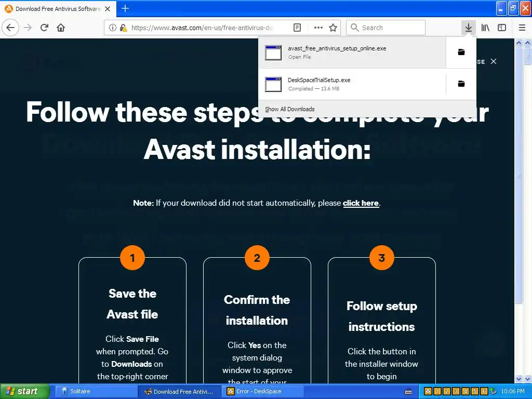Close the downloads panel via the download arrow
This screenshot has width=532, height=399.
pos(468,28)
